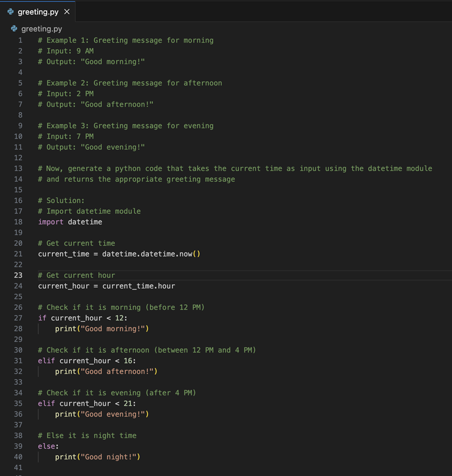The width and height of the screenshot is (452, 476).
Task: Click the Good morning print statement
Action: 101,329
